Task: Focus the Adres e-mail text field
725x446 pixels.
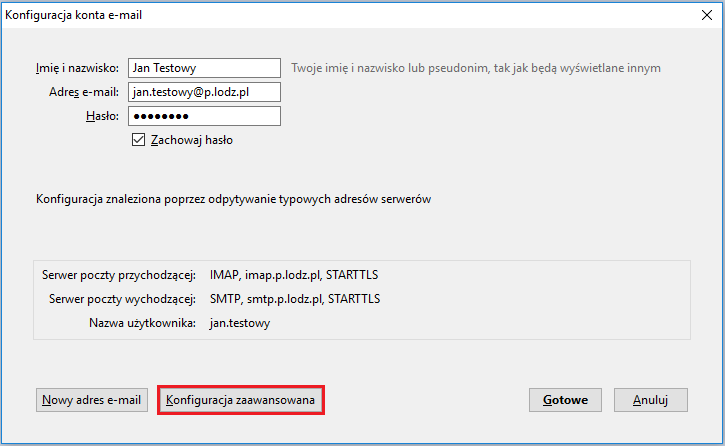Action: (x=204, y=92)
